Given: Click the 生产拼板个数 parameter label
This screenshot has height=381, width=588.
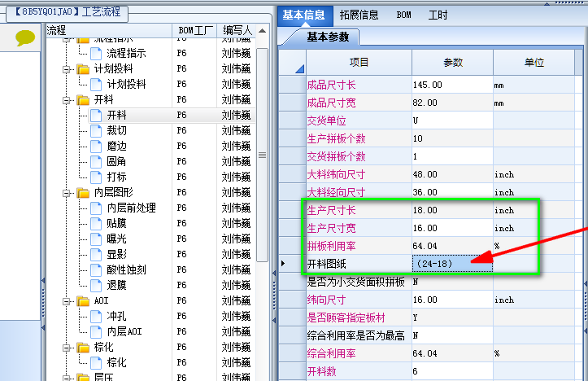Looking at the screenshot, I should (x=337, y=139).
